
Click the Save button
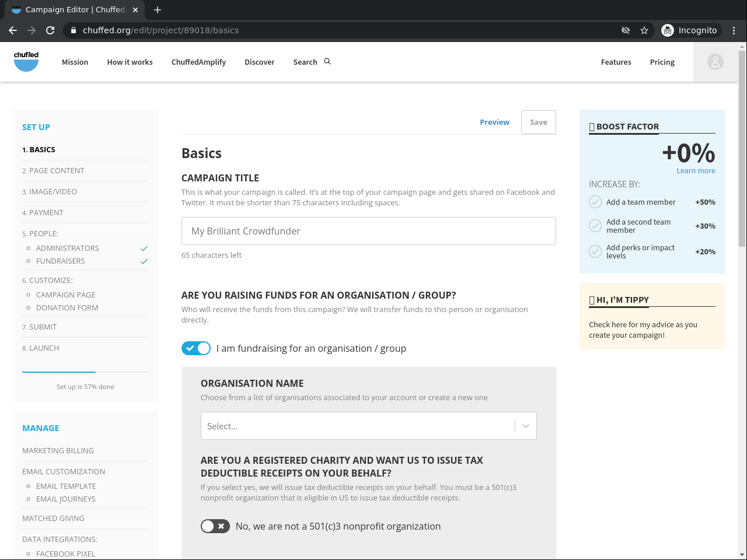tap(538, 123)
